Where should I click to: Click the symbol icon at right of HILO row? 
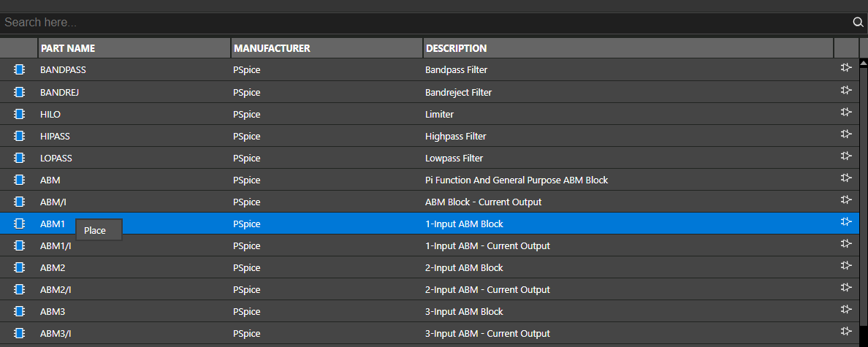point(846,112)
